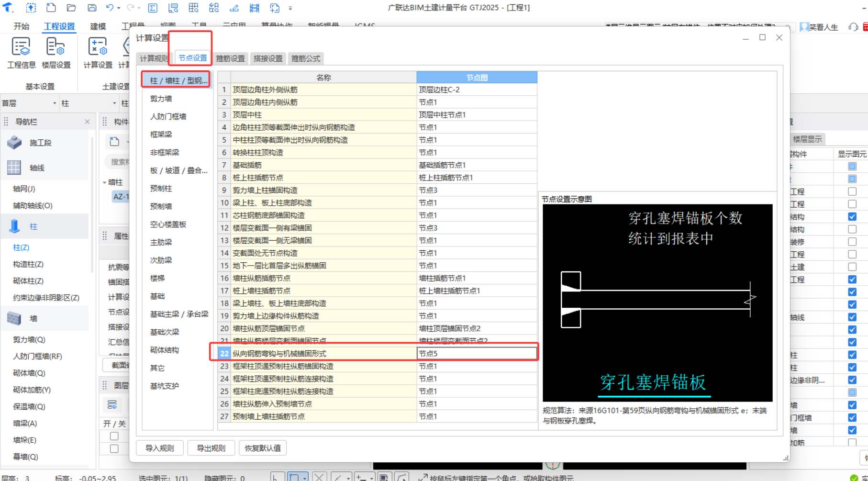Open undo history dropdown arrow
The image size is (868, 481).
pos(118,8)
